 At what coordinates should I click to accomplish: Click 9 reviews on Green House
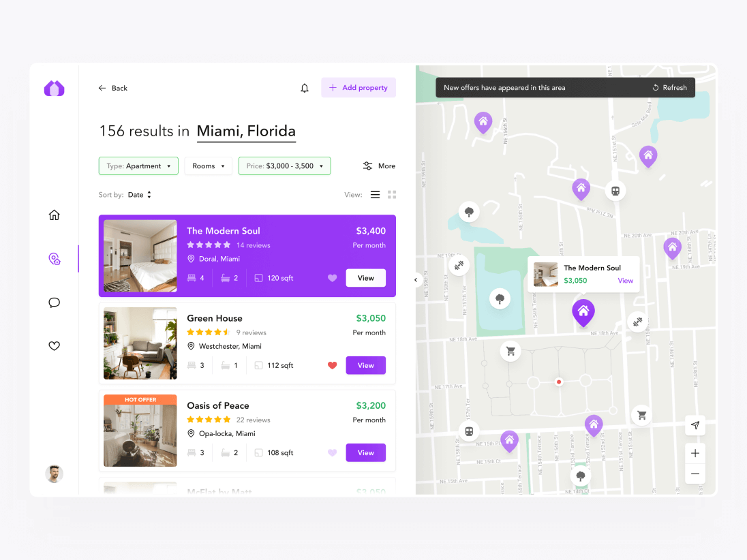(251, 332)
